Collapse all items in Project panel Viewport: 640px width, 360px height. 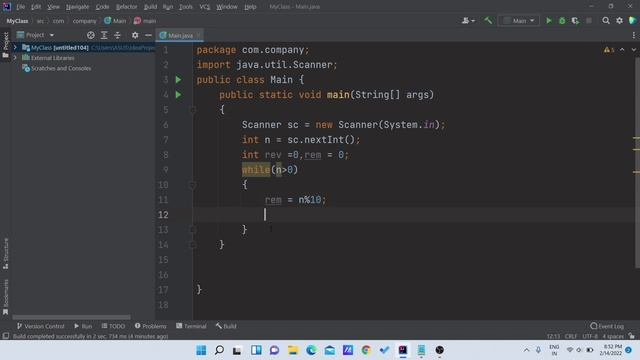coord(118,36)
